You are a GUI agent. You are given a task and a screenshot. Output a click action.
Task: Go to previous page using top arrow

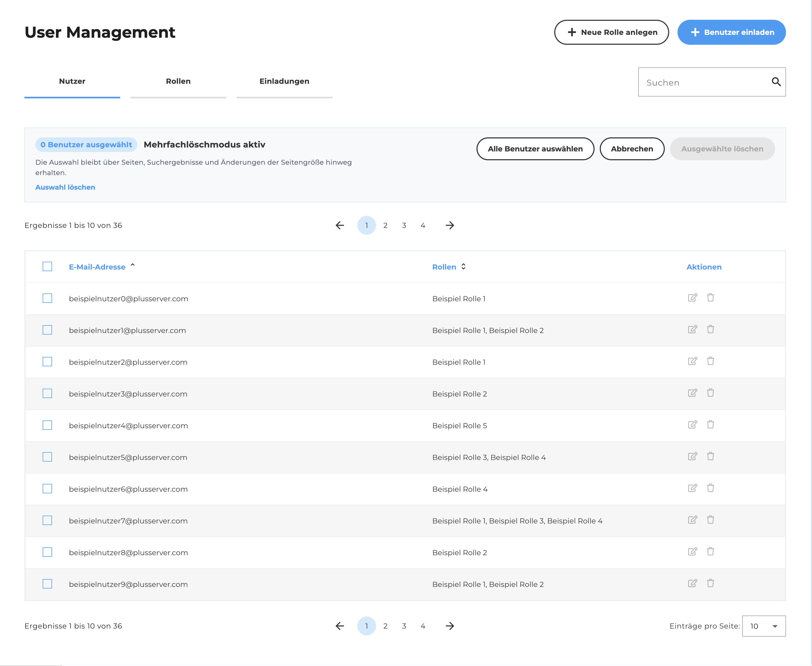340,225
